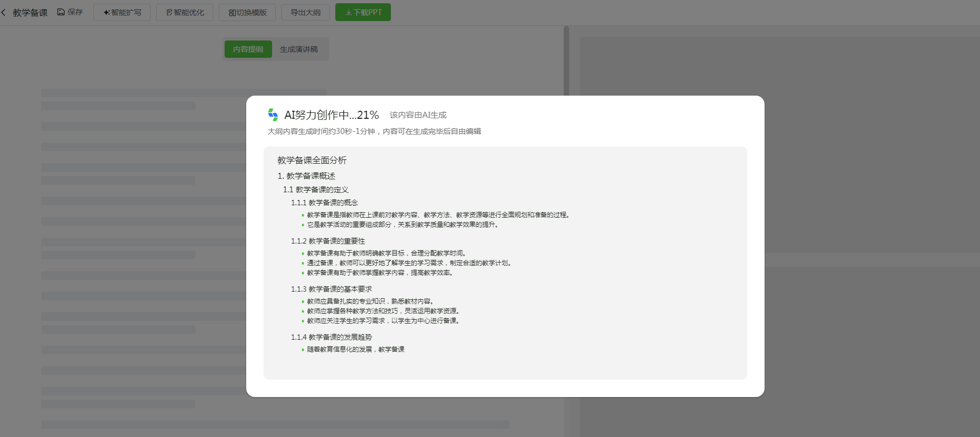The image size is (980, 437).
Task: Click bullet 教师应具备扎实的专业知识
Action: 370,301
